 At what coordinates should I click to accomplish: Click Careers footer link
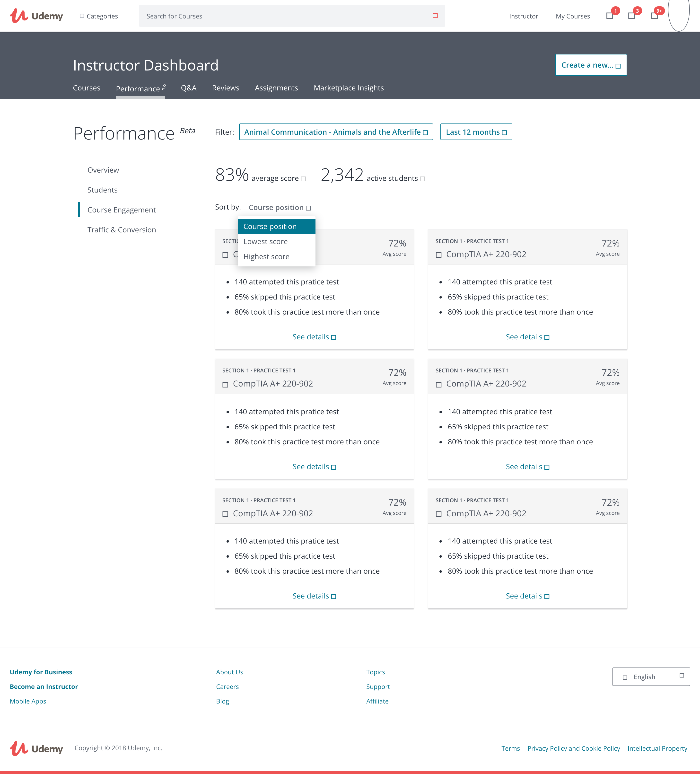pyautogui.click(x=227, y=686)
